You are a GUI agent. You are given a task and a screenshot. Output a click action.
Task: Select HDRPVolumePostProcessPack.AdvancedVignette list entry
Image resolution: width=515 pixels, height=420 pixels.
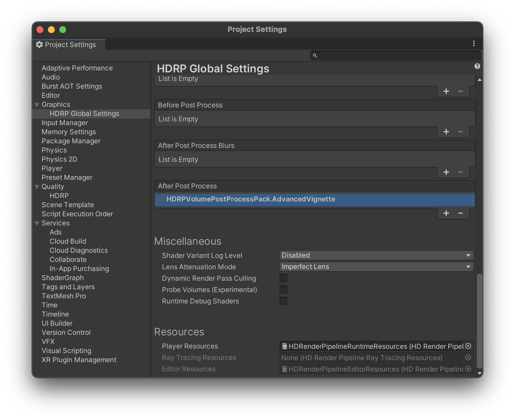tap(315, 199)
